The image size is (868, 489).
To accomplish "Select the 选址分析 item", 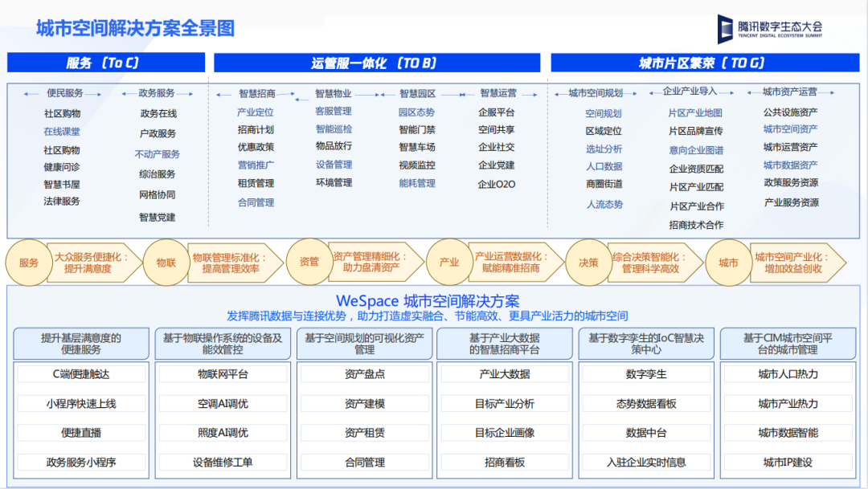I will (x=604, y=149).
